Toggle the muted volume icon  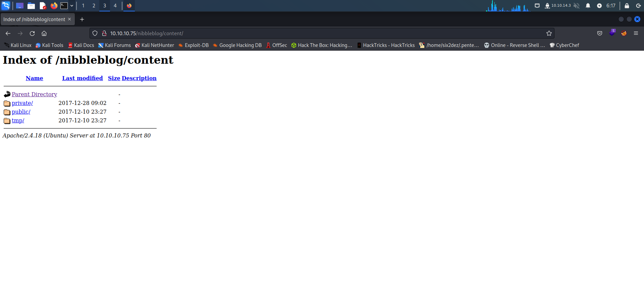576,6
